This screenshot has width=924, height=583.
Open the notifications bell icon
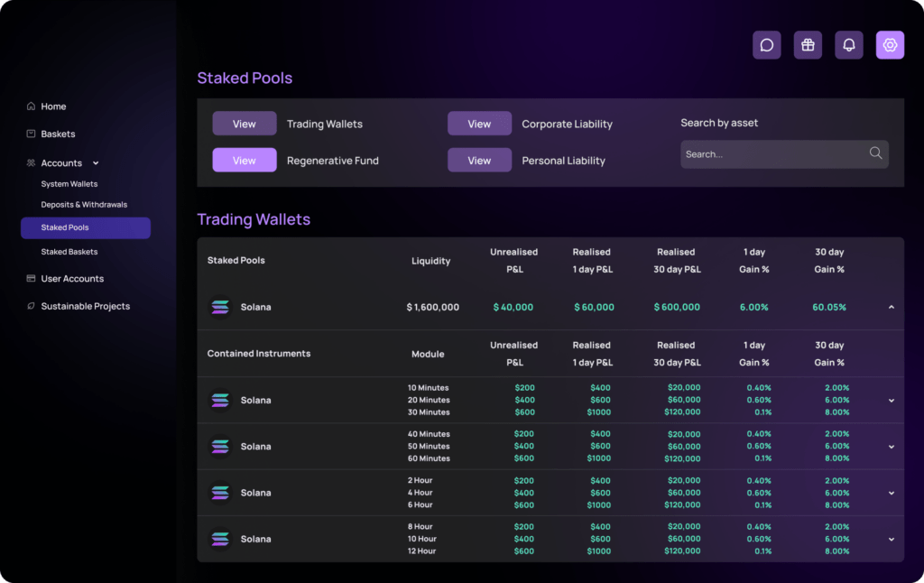(x=848, y=45)
